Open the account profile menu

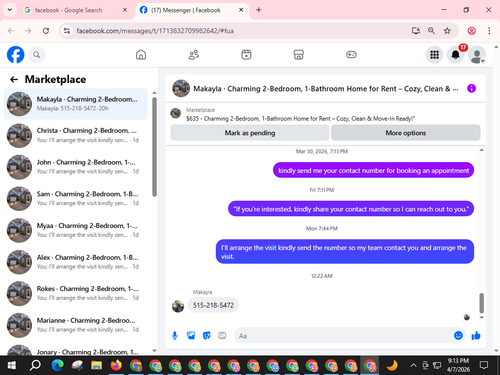pyautogui.click(x=477, y=55)
